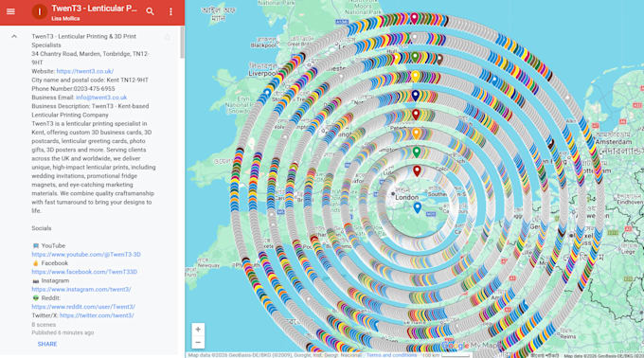The height and width of the screenshot is (358, 644).
Task: Zoom out with the minus button
Action: (198, 343)
